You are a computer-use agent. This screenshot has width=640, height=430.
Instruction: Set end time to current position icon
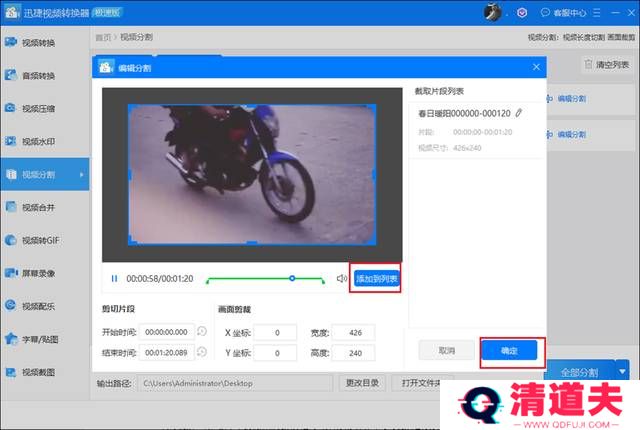202,352
